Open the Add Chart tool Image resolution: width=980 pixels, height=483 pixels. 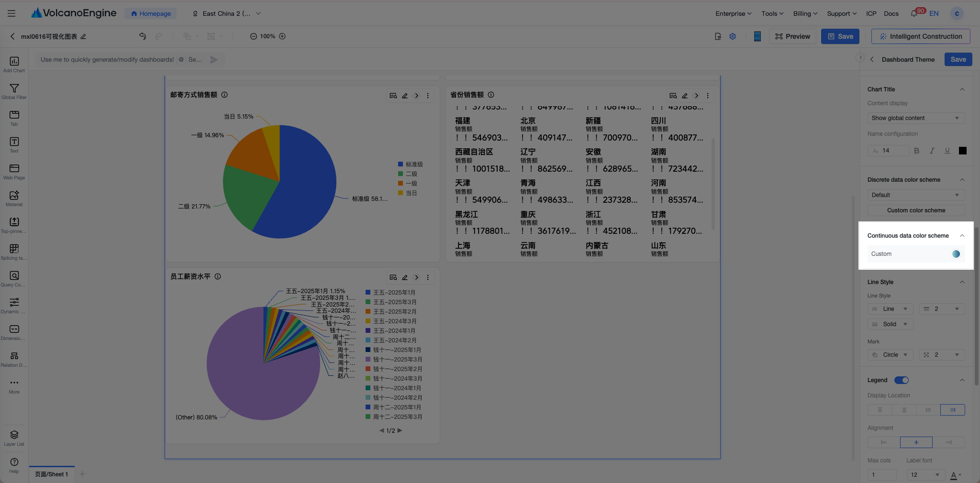[14, 65]
